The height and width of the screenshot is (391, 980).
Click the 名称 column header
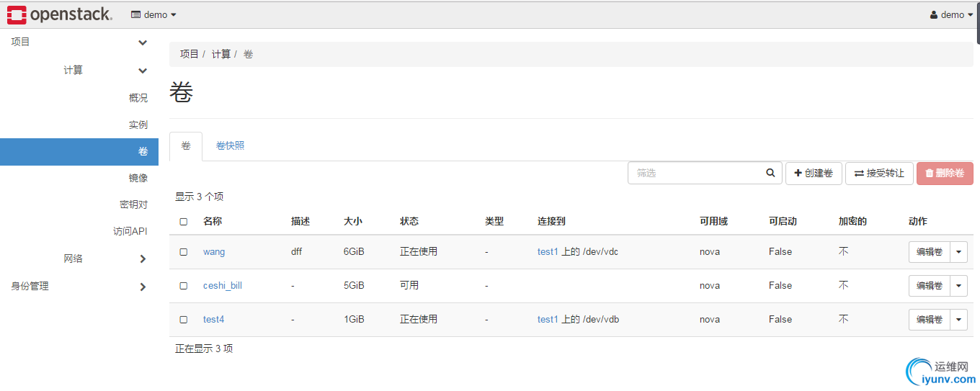click(213, 222)
